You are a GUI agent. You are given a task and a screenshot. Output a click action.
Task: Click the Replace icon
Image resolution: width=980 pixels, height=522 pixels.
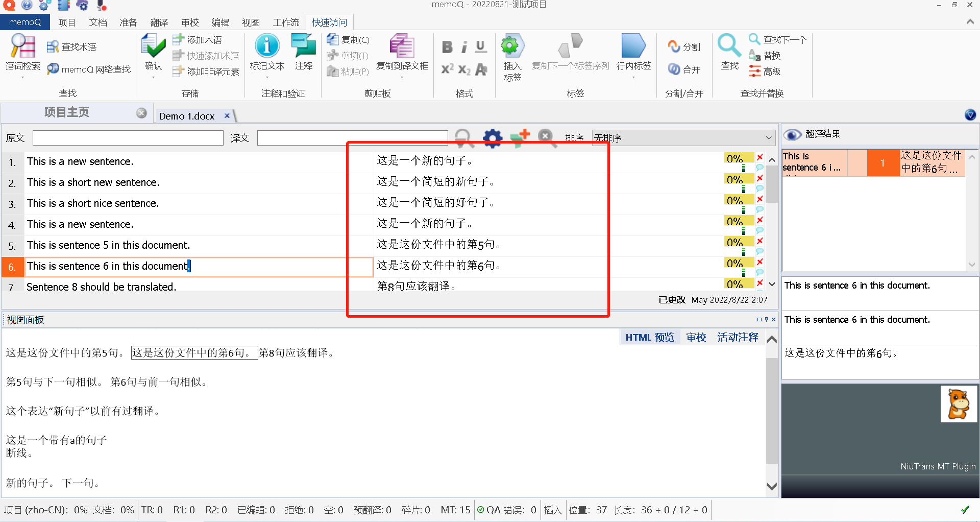pyautogui.click(x=754, y=55)
